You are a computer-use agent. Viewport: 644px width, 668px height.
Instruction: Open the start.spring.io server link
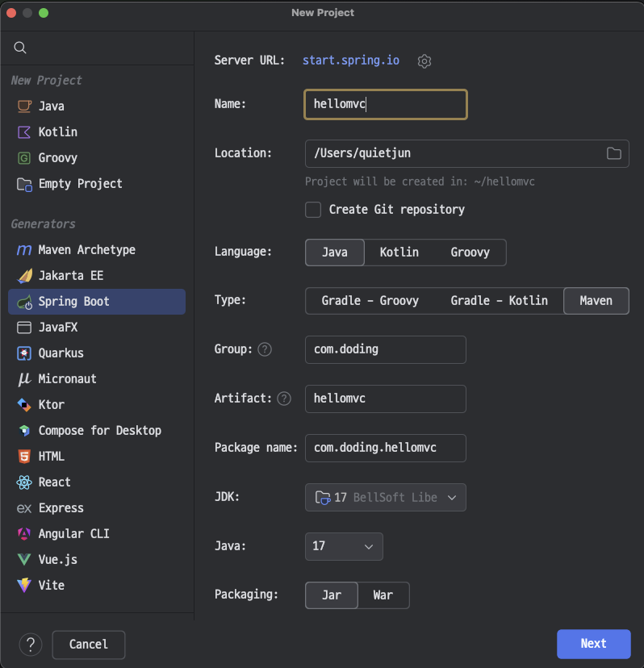click(351, 61)
